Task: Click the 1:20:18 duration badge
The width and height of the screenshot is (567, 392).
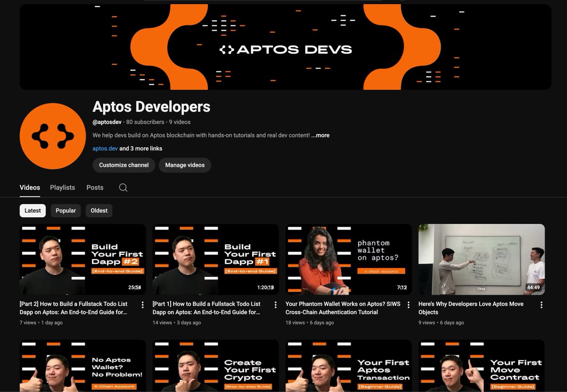Action: pyautogui.click(x=265, y=287)
